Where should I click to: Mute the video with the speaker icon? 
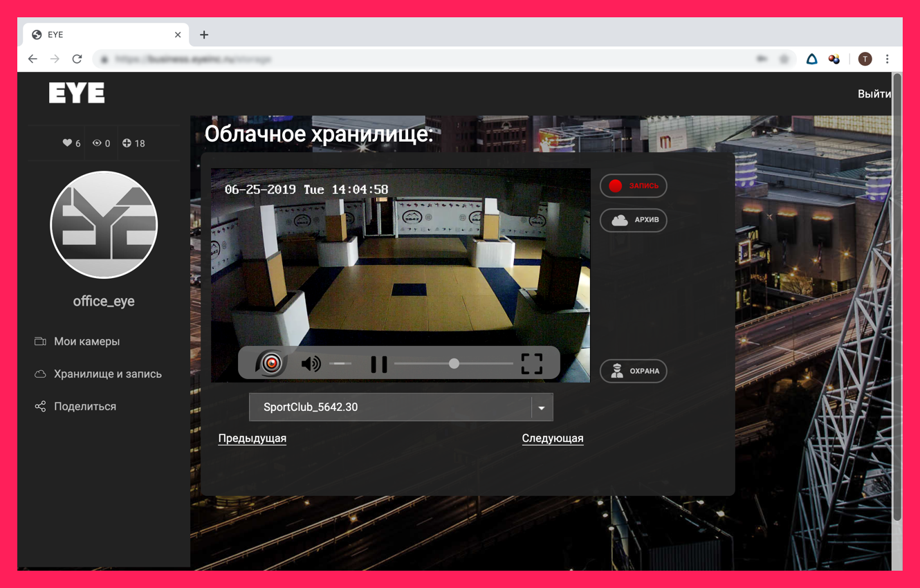pyautogui.click(x=311, y=364)
